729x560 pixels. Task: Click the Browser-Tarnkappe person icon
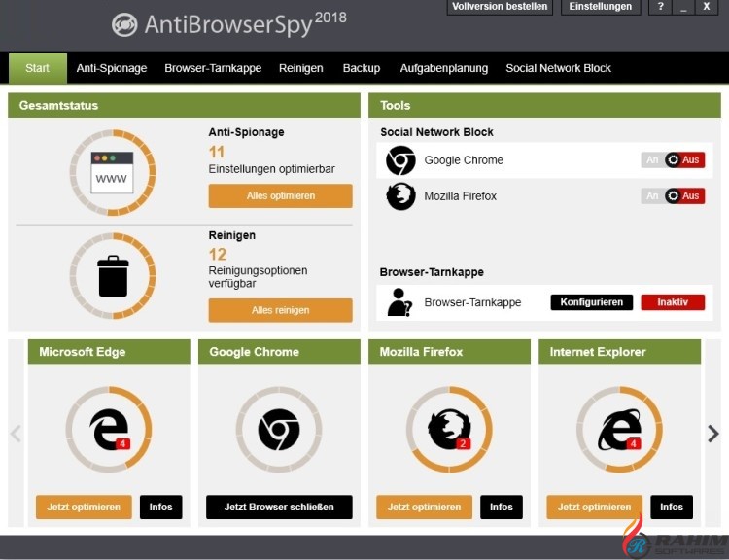(x=399, y=302)
